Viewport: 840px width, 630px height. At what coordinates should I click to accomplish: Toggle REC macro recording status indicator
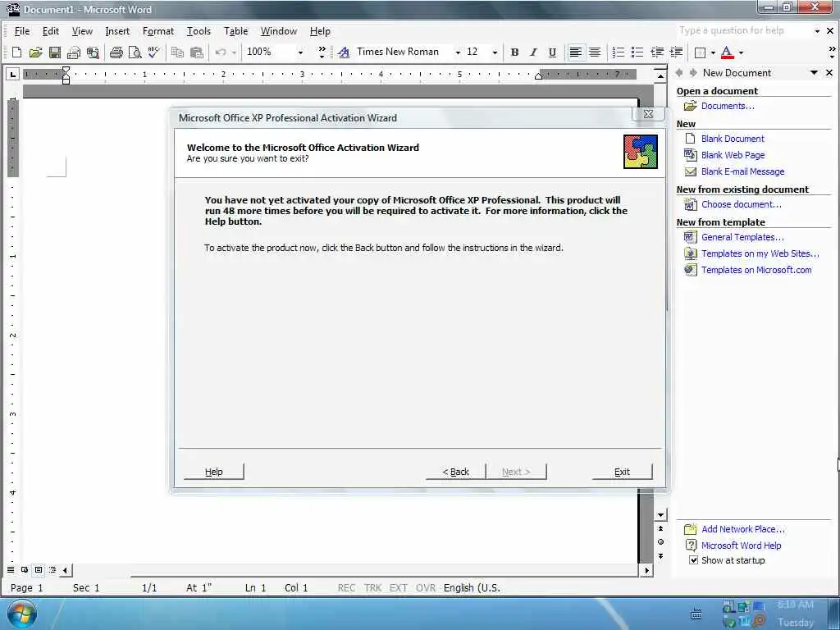pyautogui.click(x=346, y=587)
